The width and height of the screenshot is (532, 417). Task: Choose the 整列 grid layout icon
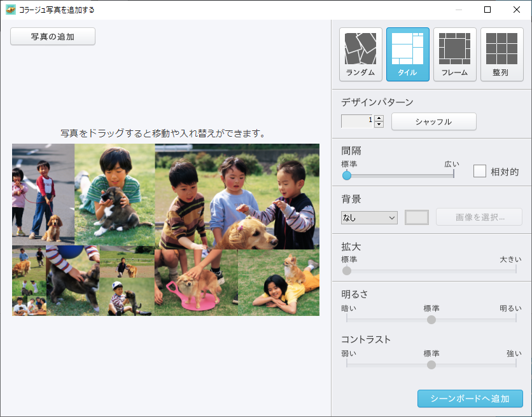(501, 54)
